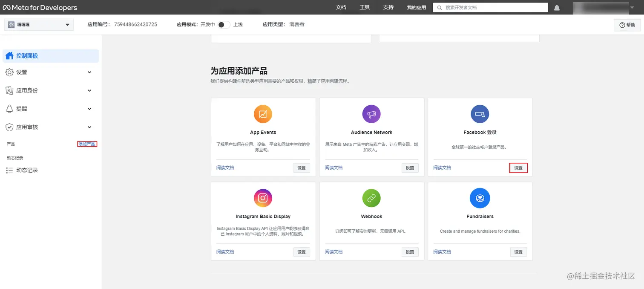The height and width of the screenshot is (289, 644).
Task: Click the app ID 759448662420725
Action: pos(135,25)
